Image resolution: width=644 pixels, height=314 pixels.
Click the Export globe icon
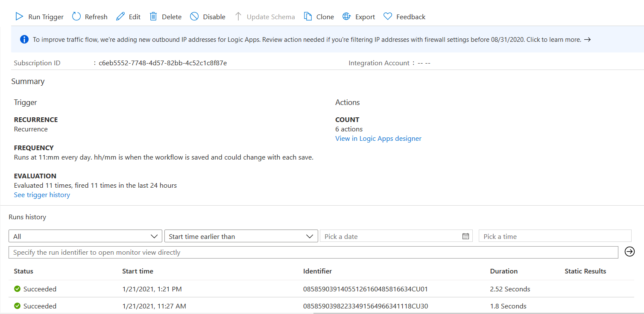click(347, 17)
